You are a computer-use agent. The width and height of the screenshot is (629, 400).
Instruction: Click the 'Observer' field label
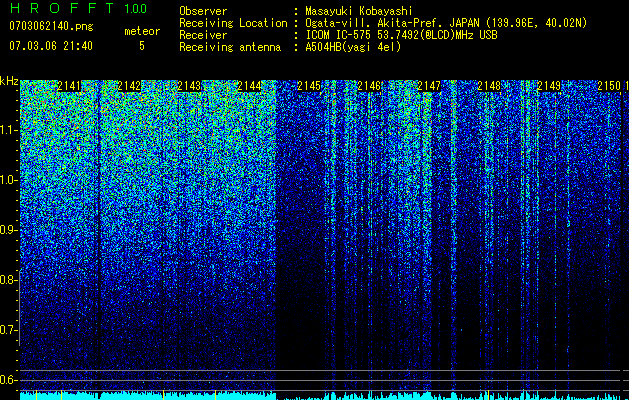pos(203,11)
